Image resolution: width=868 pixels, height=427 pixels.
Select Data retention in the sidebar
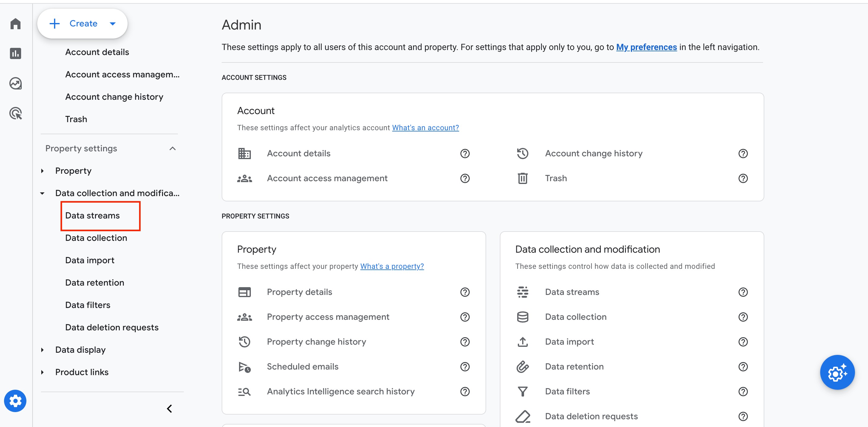pyautogui.click(x=95, y=282)
